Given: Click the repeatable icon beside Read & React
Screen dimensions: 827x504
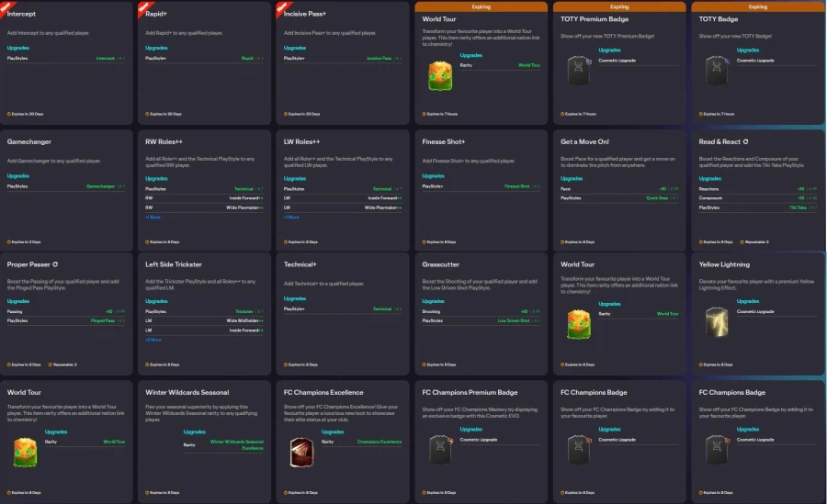Looking at the screenshot, I should coord(746,142).
